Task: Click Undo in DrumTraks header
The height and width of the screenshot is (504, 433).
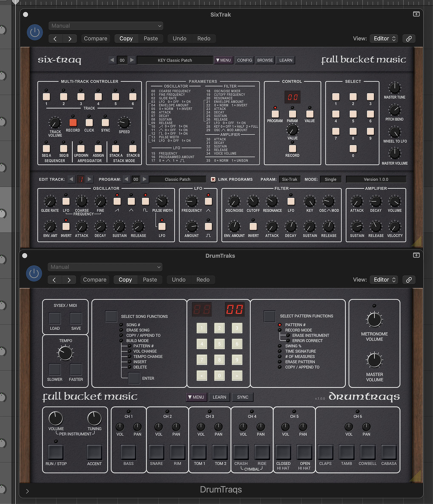Action: (x=178, y=279)
